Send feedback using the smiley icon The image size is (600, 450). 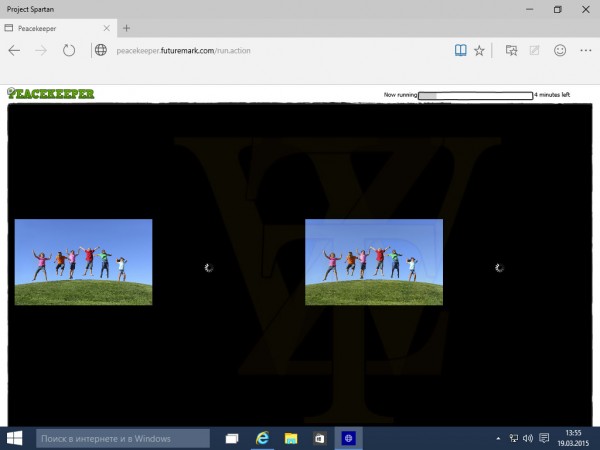560,50
